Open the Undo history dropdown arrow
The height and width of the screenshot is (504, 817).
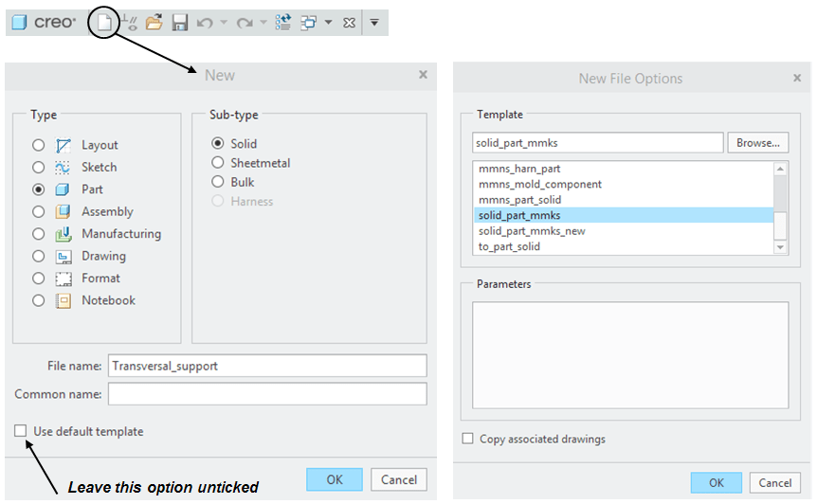224,22
